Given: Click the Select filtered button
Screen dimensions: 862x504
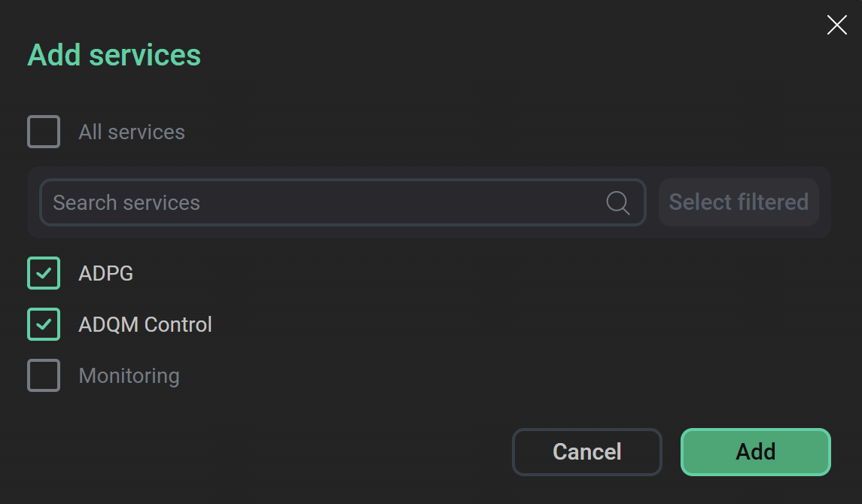Looking at the screenshot, I should pyautogui.click(x=738, y=202).
